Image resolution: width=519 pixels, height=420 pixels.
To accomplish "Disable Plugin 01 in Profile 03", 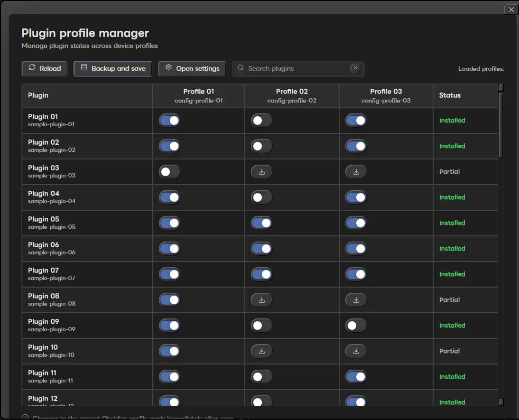I will click(x=356, y=120).
